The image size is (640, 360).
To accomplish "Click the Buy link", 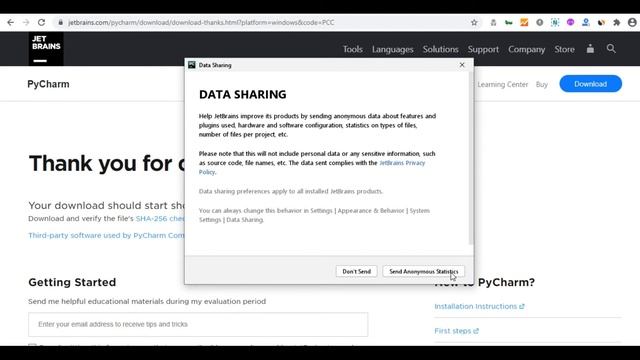I will 542,84.
